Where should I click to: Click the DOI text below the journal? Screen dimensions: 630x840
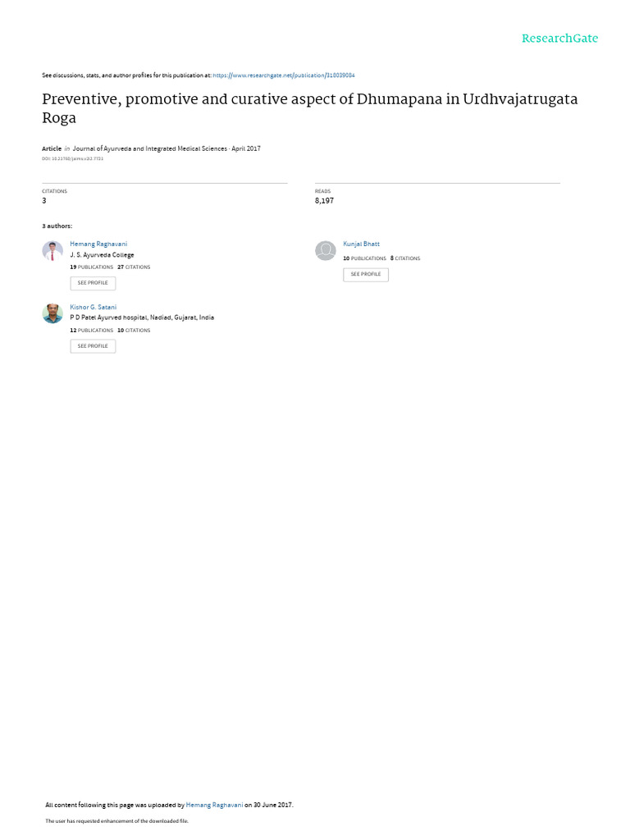point(72,158)
